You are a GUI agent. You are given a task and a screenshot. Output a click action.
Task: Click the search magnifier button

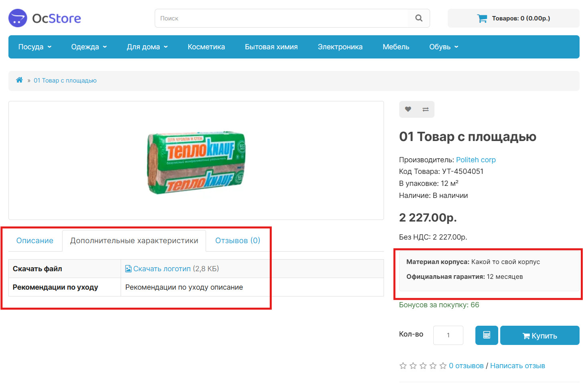pyautogui.click(x=419, y=18)
